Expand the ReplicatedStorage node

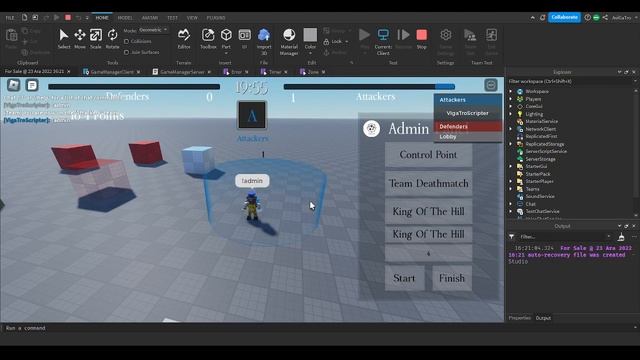(x=511, y=144)
